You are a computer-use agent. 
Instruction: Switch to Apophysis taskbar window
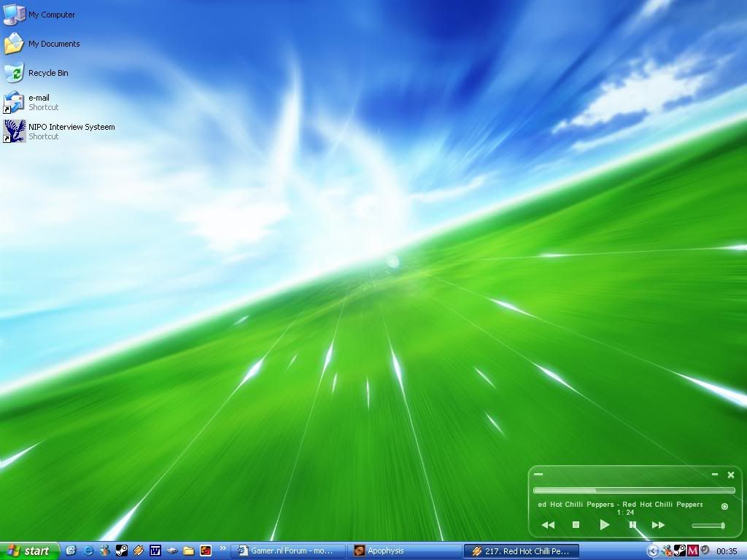(404, 551)
